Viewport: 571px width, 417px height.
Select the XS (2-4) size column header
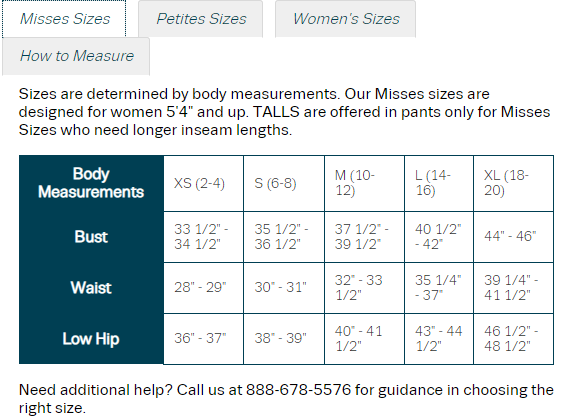click(204, 183)
